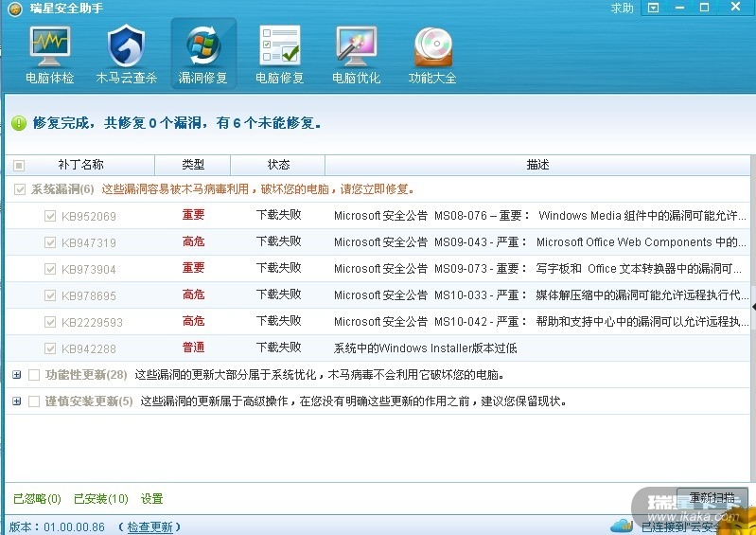
Task: Open the 已忽略(0) list
Action: (37, 499)
